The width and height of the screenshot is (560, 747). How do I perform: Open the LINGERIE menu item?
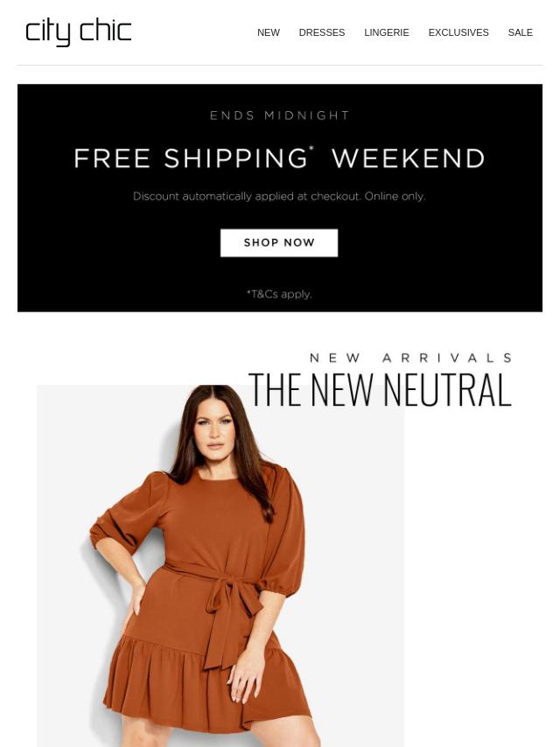coord(387,32)
